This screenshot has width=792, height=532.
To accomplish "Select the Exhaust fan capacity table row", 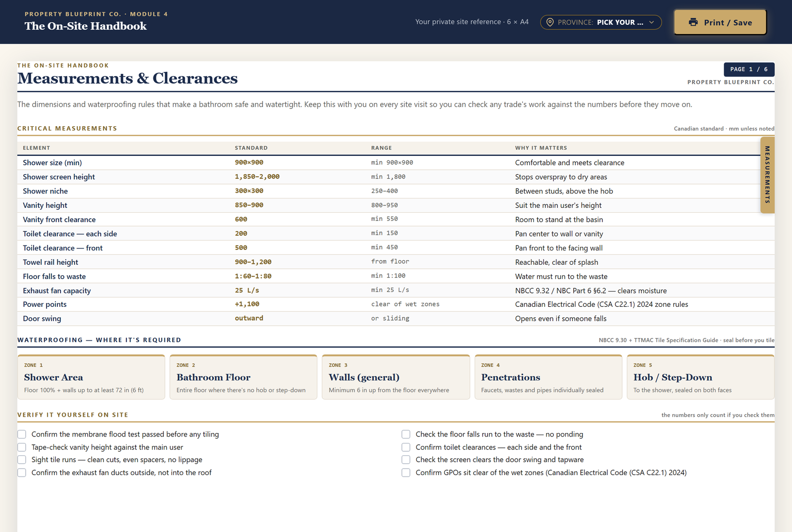I will point(396,290).
